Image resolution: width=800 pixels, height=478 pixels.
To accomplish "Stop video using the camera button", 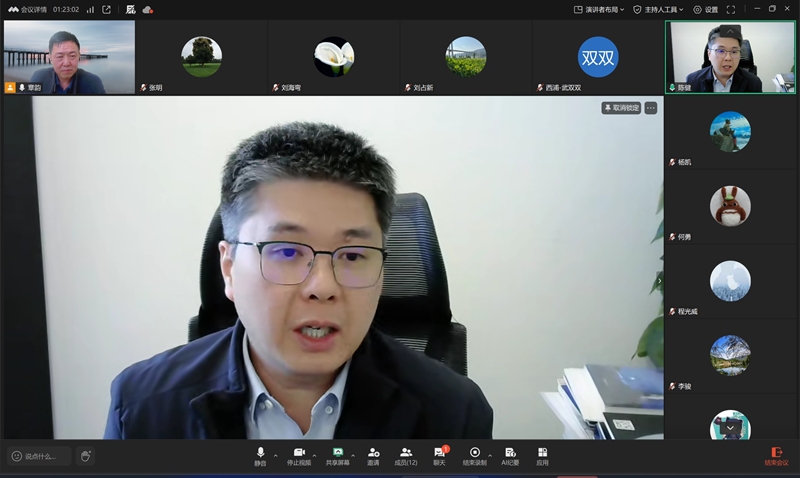I will coord(298,456).
